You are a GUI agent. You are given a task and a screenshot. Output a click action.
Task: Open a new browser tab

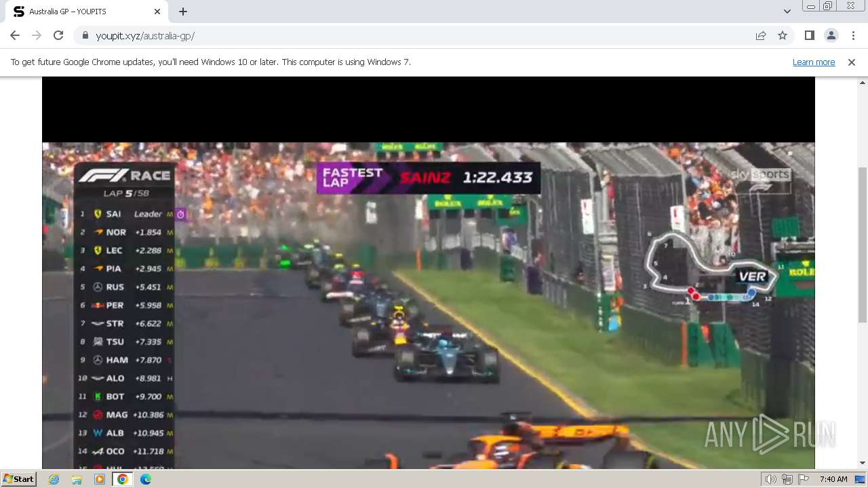point(183,12)
